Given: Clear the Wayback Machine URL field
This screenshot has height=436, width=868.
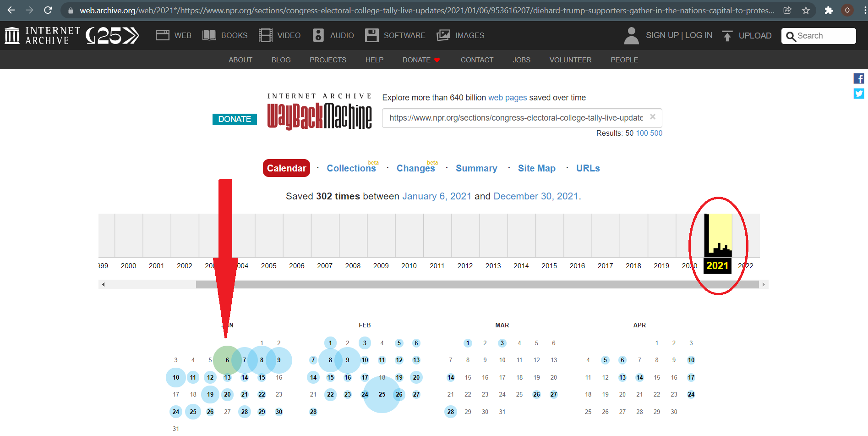Looking at the screenshot, I should pyautogui.click(x=653, y=117).
